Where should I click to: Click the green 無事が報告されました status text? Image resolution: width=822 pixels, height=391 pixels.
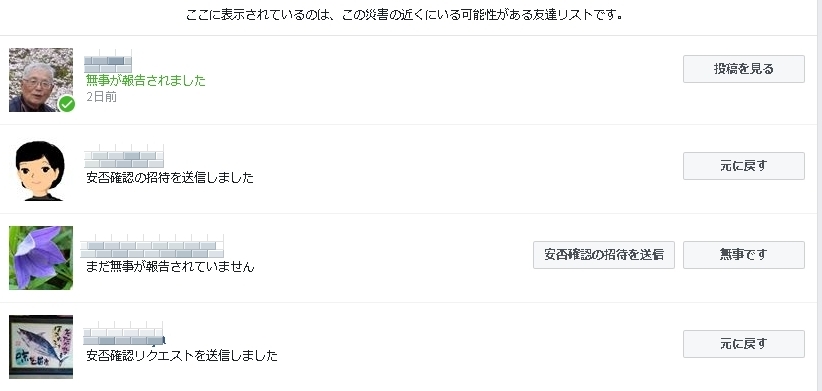pos(146,80)
